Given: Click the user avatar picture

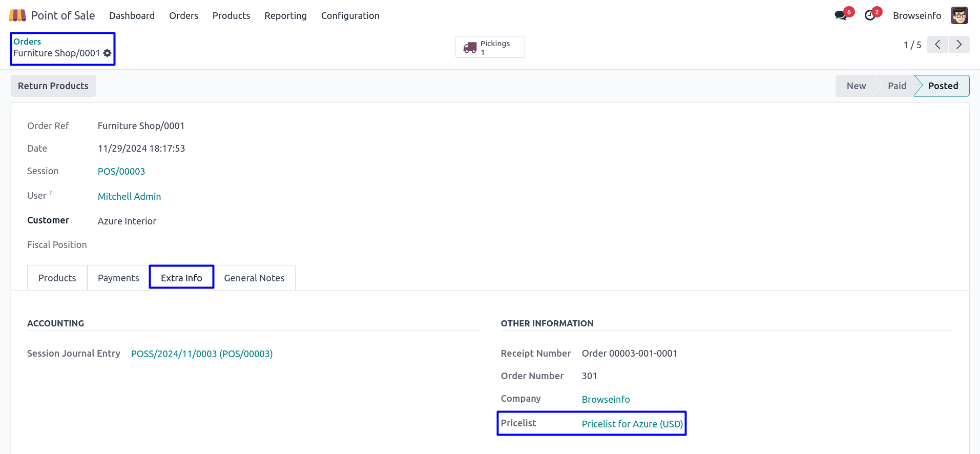Looking at the screenshot, I should (959, 15).
